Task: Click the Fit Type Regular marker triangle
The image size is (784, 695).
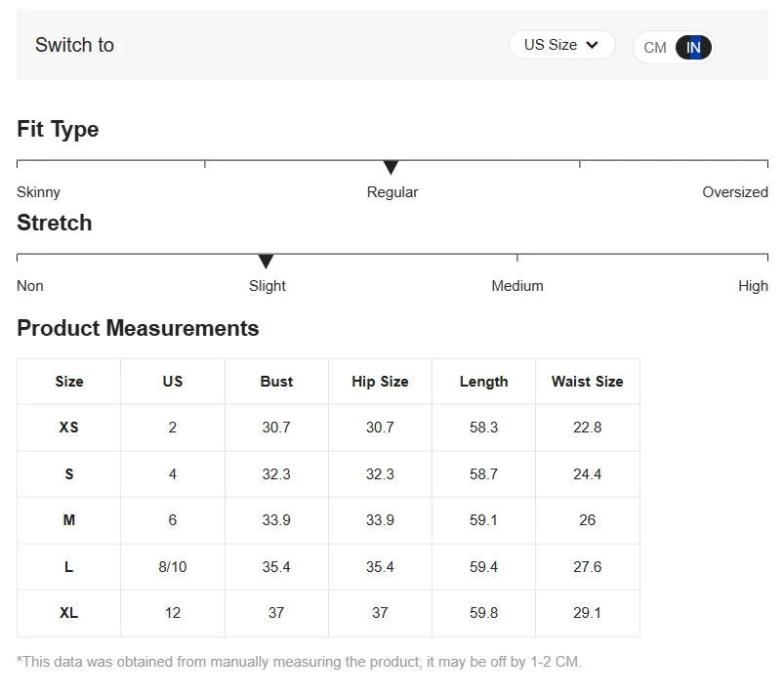Action: click(x=391, y=168)
